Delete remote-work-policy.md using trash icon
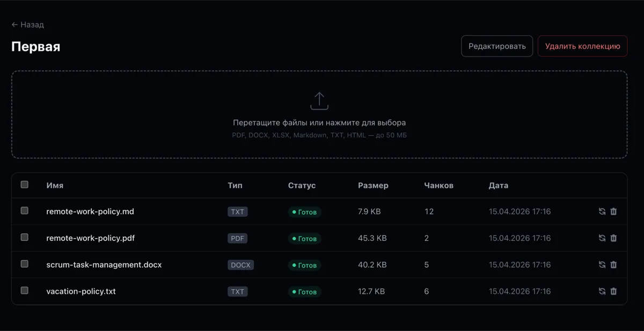Viewport: 644px width, 331px height. point(614,211)
